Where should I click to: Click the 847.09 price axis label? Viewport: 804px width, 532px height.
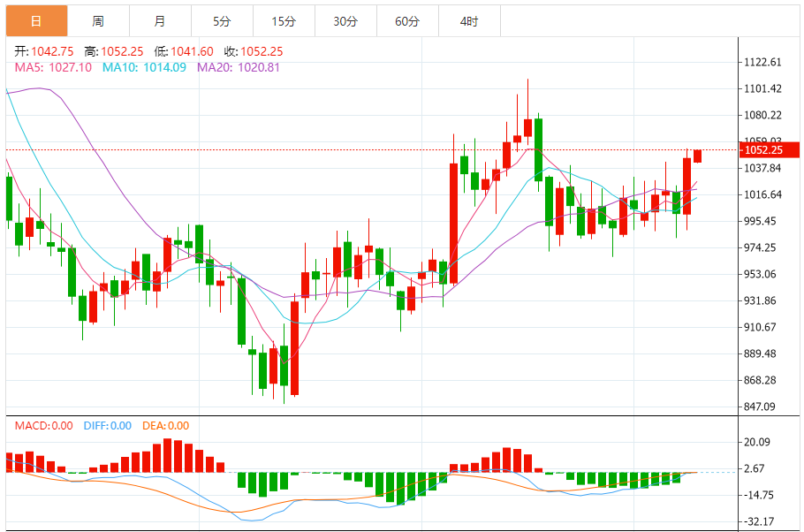point(761,407)
